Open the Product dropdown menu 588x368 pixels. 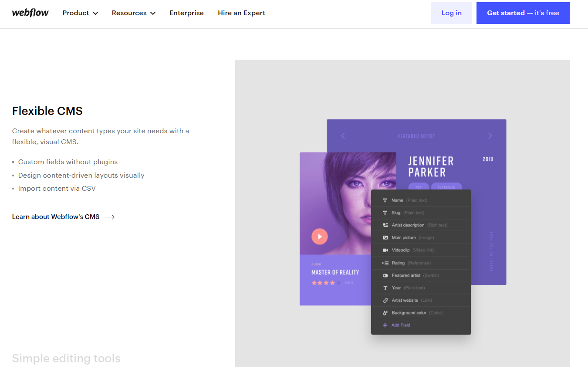pyautogui.click(x=81, y=13)
